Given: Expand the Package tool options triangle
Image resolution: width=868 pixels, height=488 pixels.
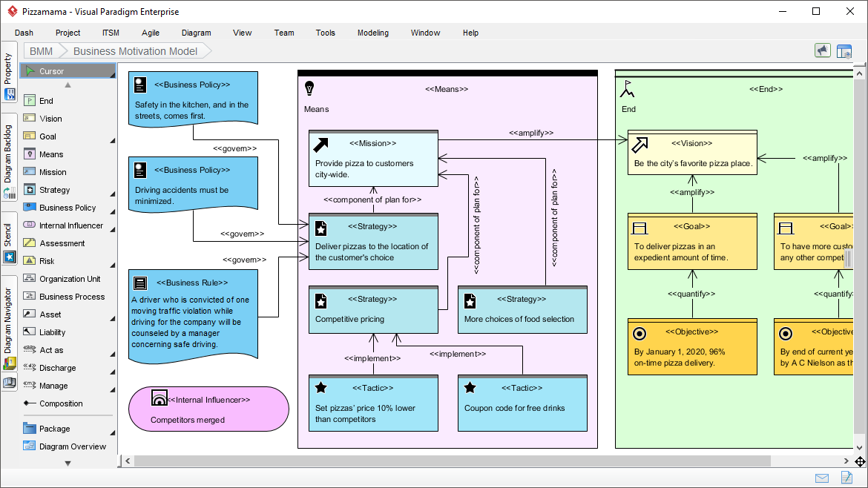Looking at the screenshot, I should 112,432.
